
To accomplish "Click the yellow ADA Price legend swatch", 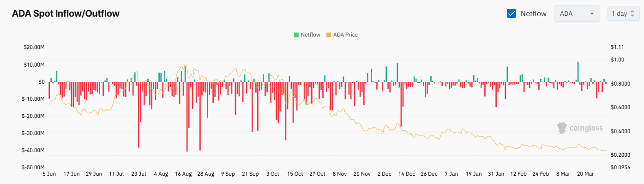I will tap(329, 35).
